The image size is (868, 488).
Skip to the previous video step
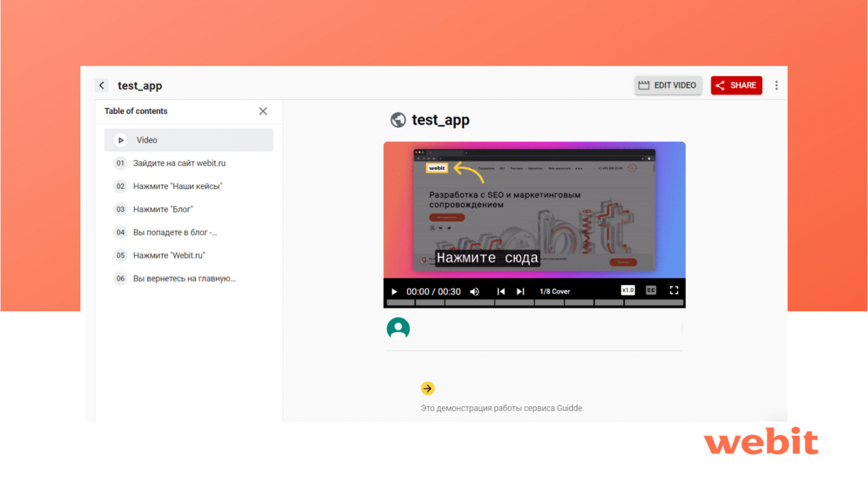click(501, 292)
